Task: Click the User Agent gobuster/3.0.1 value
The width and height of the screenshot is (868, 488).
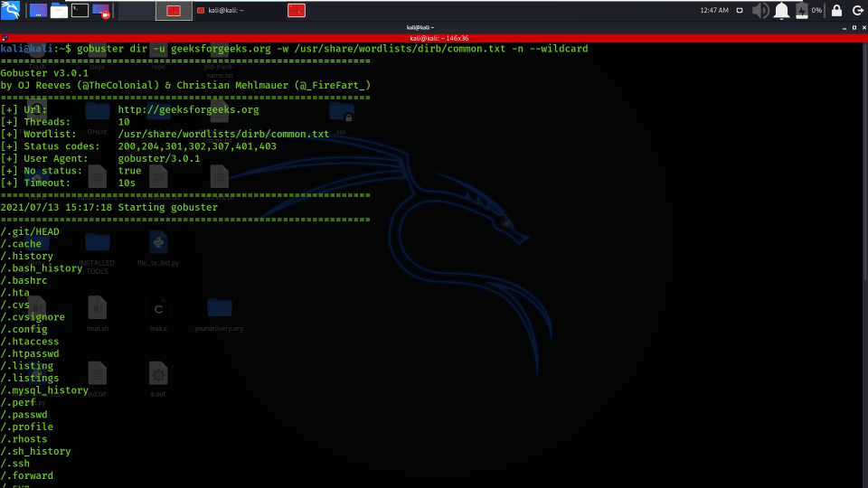Action: (159, 158)
